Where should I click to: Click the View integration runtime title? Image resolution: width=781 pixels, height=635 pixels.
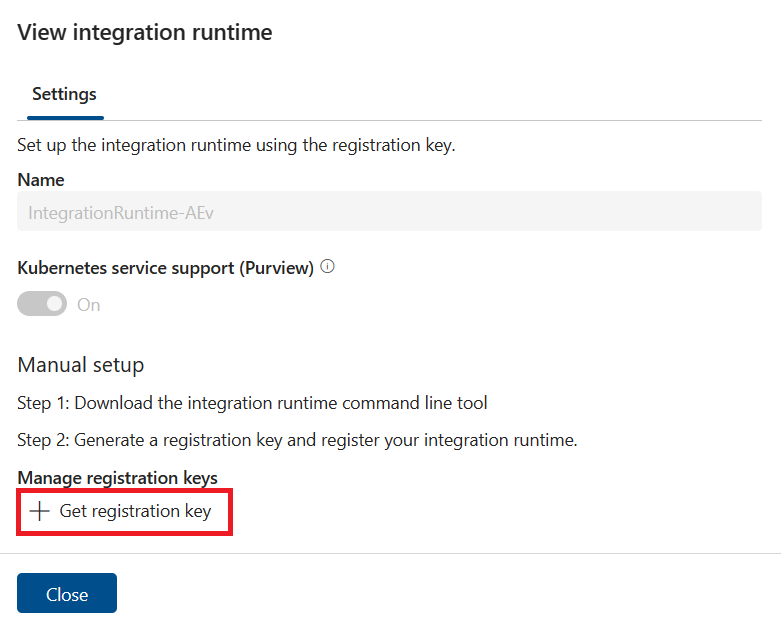[145, 32]
